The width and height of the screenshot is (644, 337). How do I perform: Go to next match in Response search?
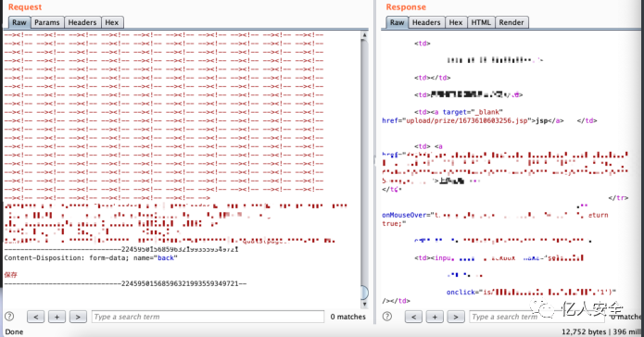(456, 317)
